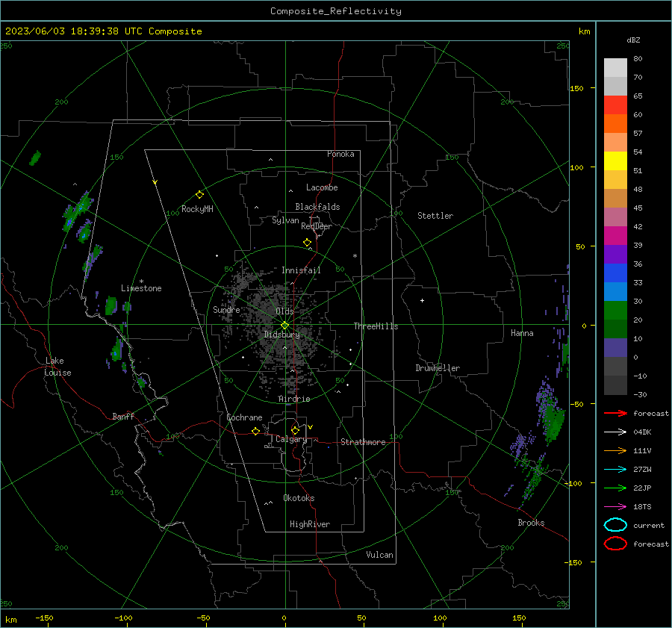Viewport: 672px width, 628px height.
Task: Click the ThreeHills label
Action: tap(376, 326)
